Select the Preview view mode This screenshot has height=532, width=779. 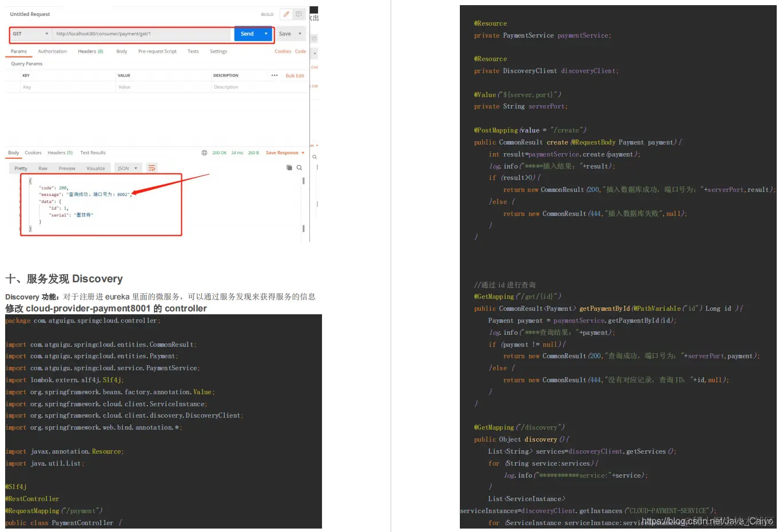click(x=67, y=168)
